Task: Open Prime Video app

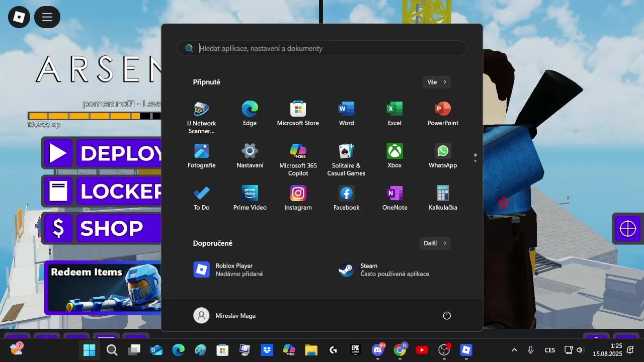Action: (x=250, y=198)
